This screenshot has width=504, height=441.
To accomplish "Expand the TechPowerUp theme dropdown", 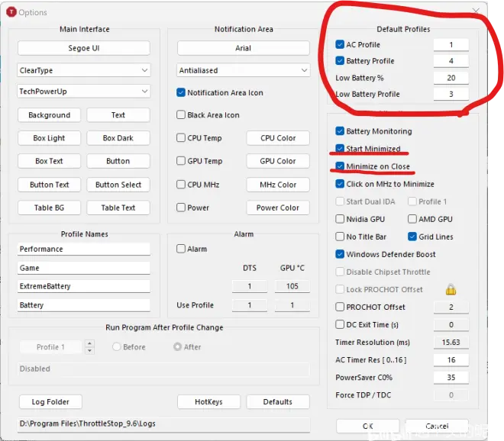I will point(84,92).
